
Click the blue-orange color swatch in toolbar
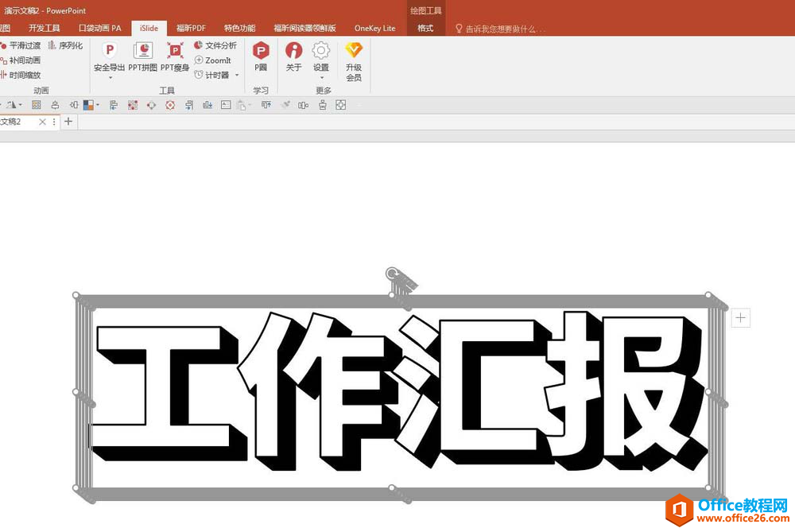tap(88, 104)
